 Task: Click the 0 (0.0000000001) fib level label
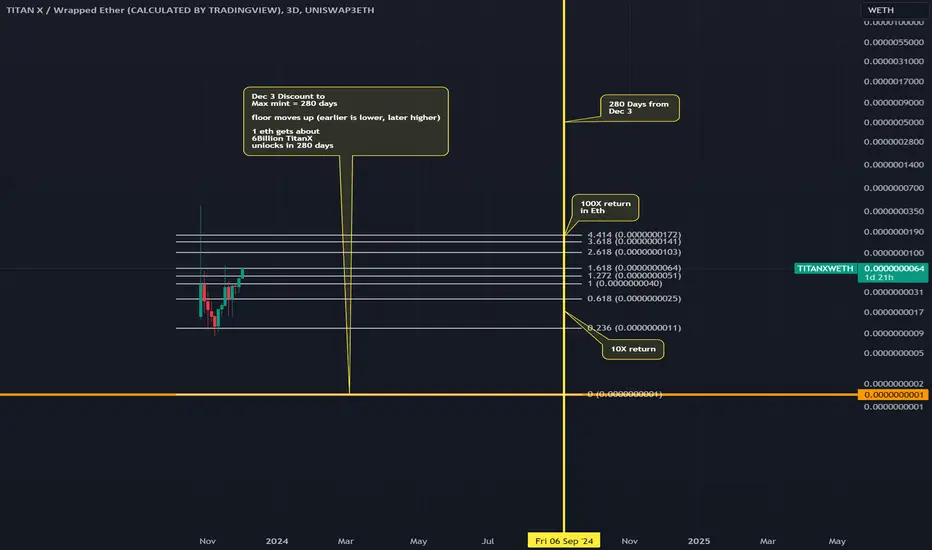tap(625, 394)
